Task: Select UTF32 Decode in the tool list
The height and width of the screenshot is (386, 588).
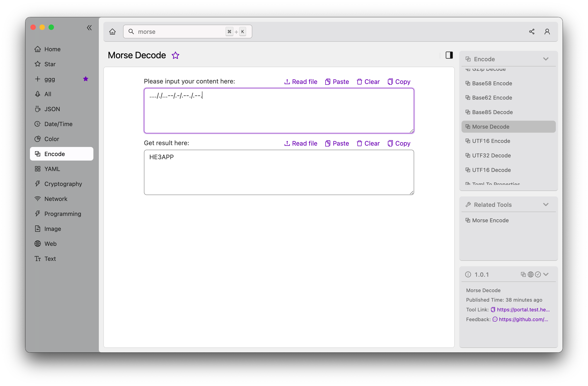Action: pos(508,155)
